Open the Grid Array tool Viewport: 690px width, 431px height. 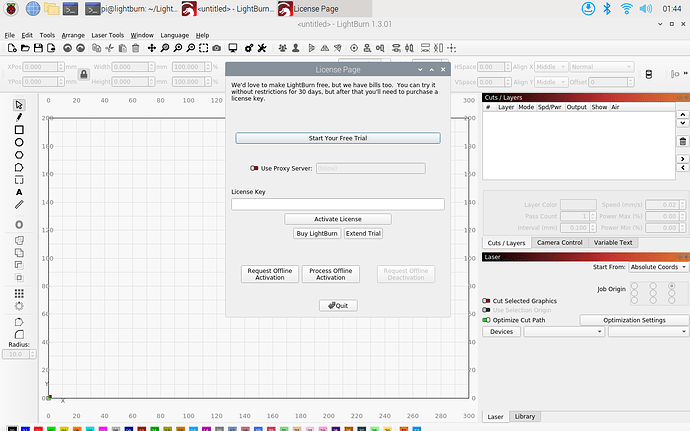point(19,294)
